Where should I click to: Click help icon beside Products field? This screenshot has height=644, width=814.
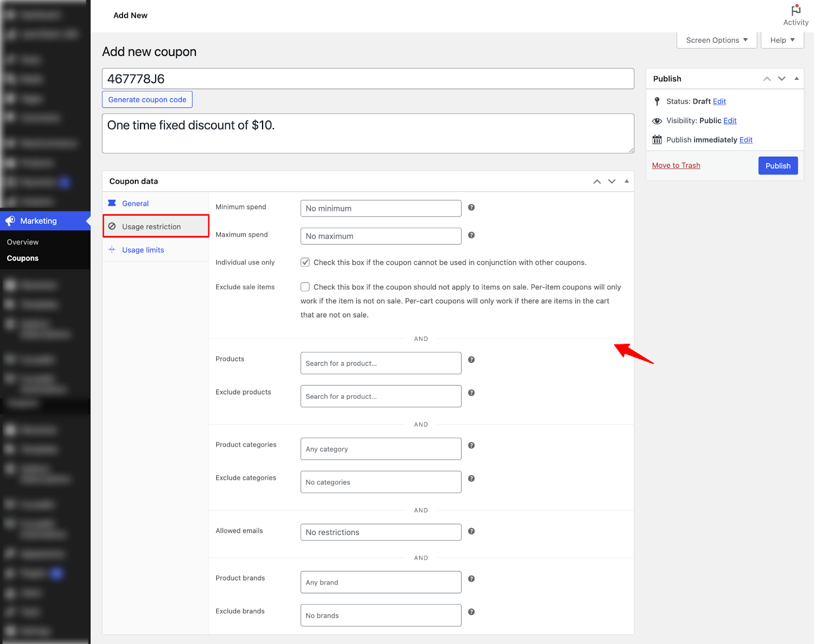coord(471,360)
